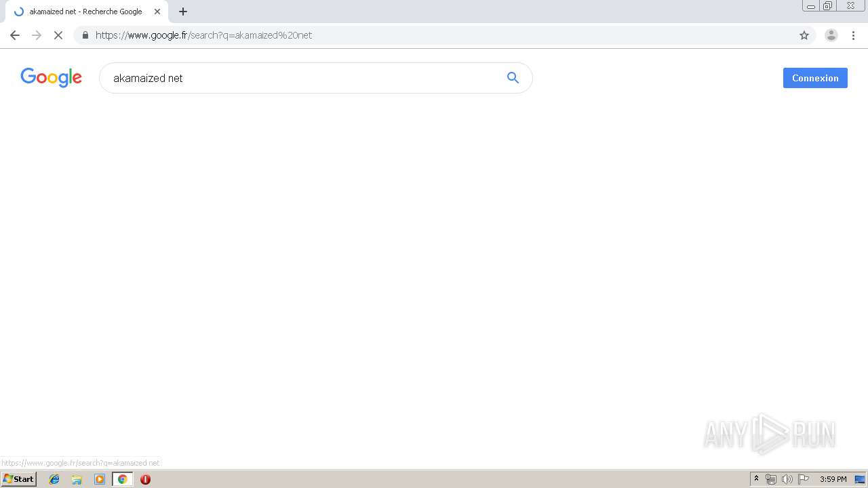The image size is (868, 488).
Task: View site security lock info
Action: click(85, 35)
